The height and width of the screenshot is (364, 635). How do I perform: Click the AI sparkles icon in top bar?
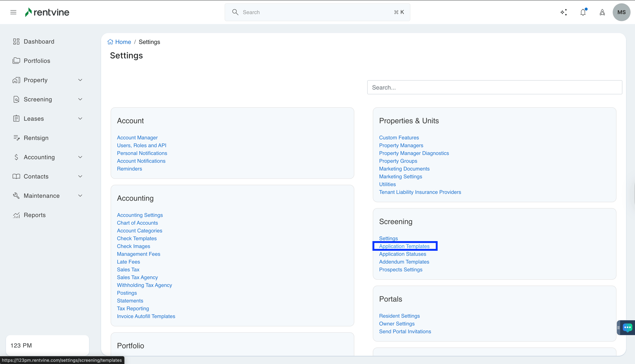pos(564,12)
